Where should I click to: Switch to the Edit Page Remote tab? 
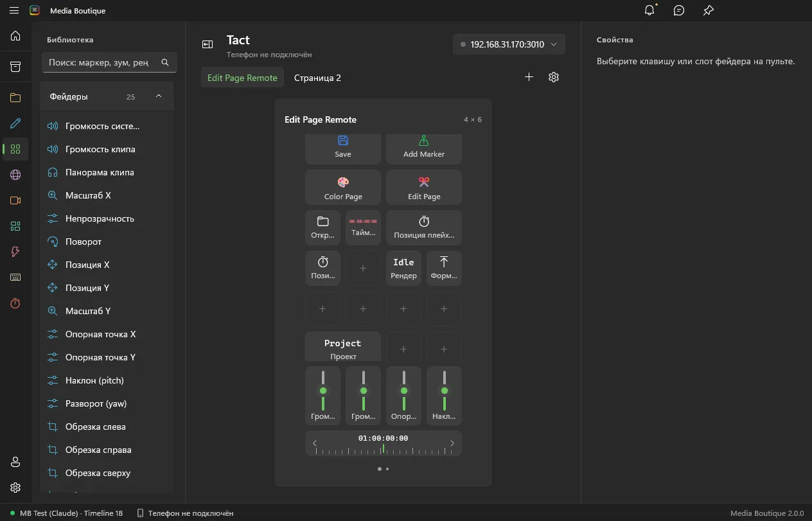pos(242,78)
